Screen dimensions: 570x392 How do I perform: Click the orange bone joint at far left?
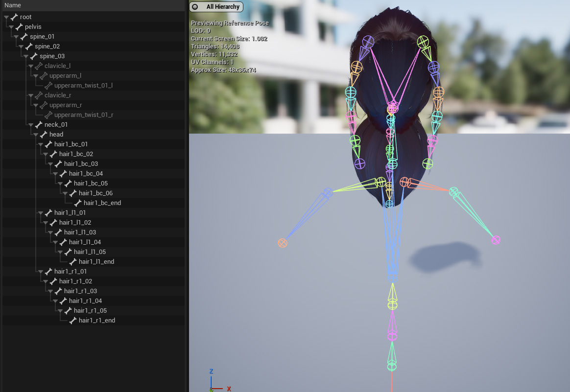pyautogui.click(x=283, y=243)
